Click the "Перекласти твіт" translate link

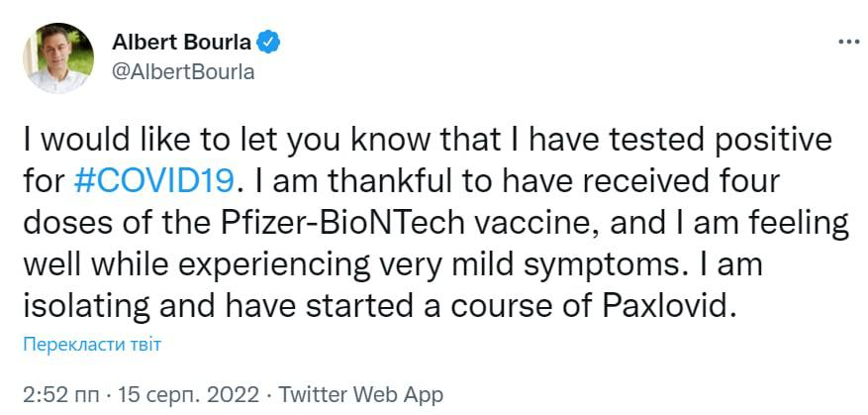[x=90, y=345]
